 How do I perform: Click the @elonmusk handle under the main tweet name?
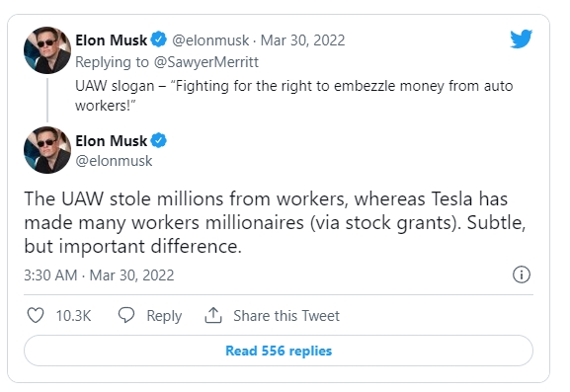tap(114, 161)
